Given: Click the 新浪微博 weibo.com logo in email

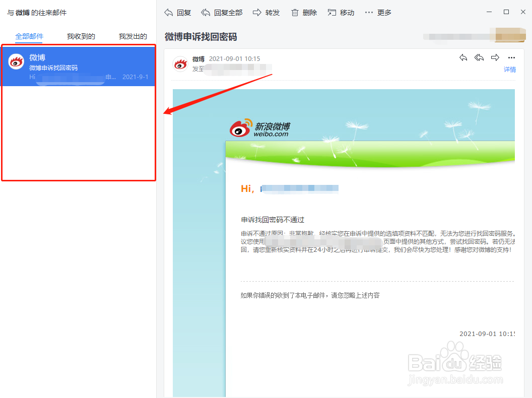Looking at the screenshot, I should (x=260, y=128).
